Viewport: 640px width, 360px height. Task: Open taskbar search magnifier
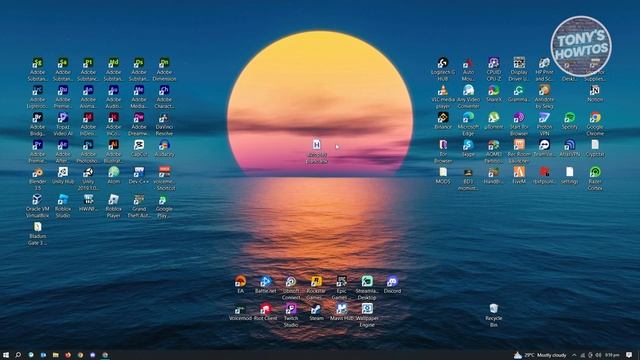[x=18, y=355]
